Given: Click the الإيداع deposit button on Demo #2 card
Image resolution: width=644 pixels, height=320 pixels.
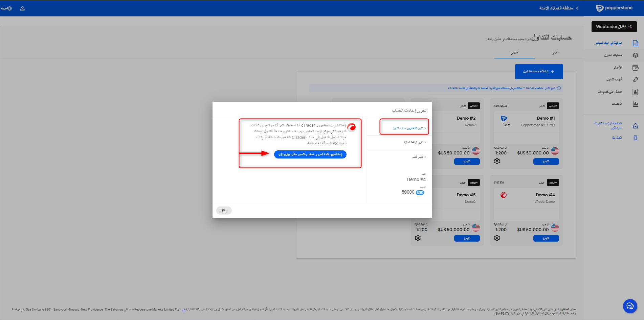Looking at the screenshot, I should coord(467,162).
